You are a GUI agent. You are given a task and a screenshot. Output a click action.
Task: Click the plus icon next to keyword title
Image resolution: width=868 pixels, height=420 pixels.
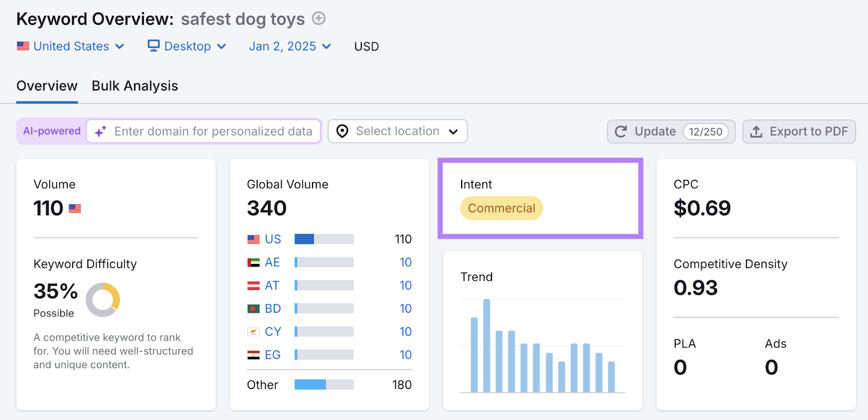click(x=320, y=18)
